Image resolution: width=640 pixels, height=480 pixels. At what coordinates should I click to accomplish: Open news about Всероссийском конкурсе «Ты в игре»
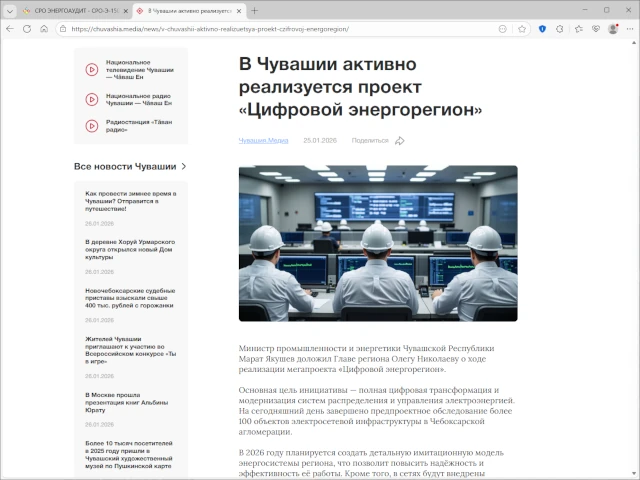click(131, 350)
